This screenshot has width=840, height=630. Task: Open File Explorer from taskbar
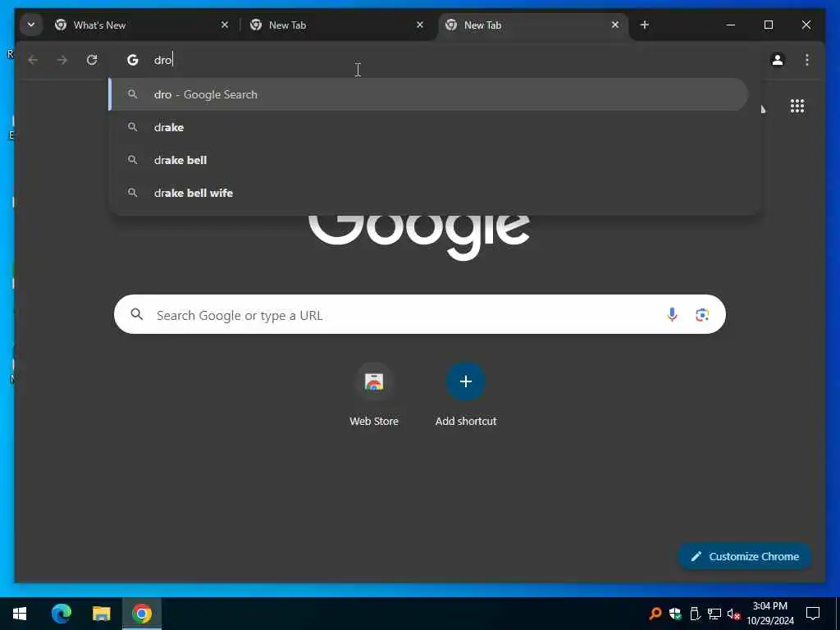[x=101, y=614]
